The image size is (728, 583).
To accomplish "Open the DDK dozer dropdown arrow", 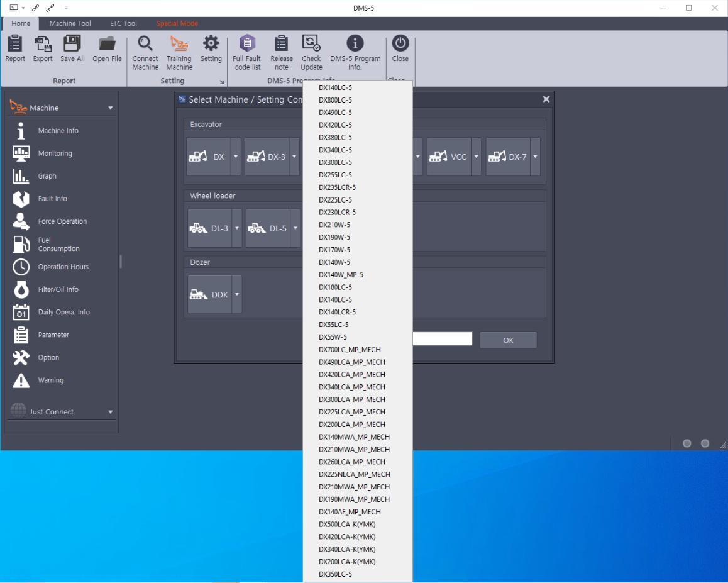I will 237,294.
